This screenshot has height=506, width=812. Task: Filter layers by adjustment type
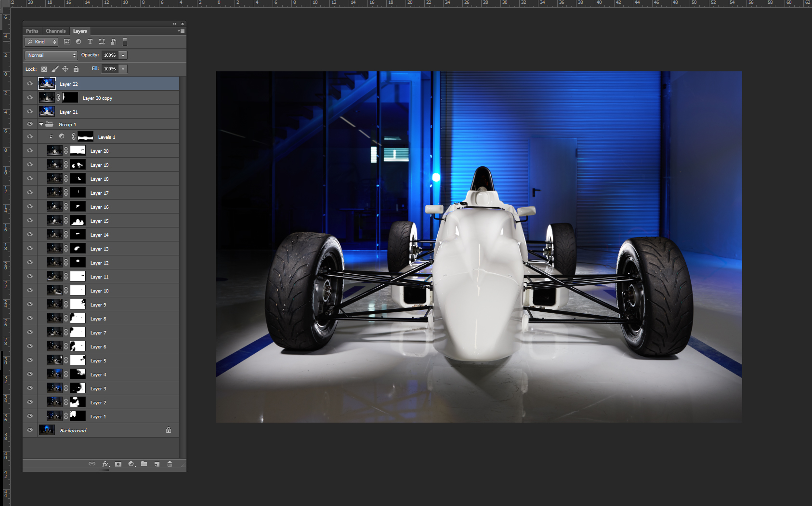pyautogui.click(x=79, y=42)
